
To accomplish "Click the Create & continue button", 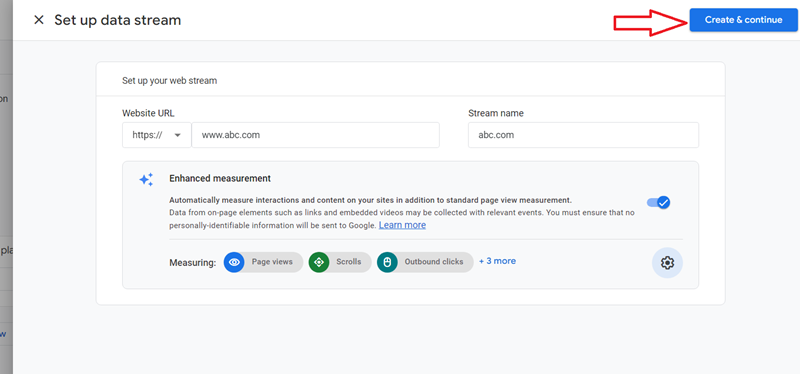I will (x=743, y=20).
